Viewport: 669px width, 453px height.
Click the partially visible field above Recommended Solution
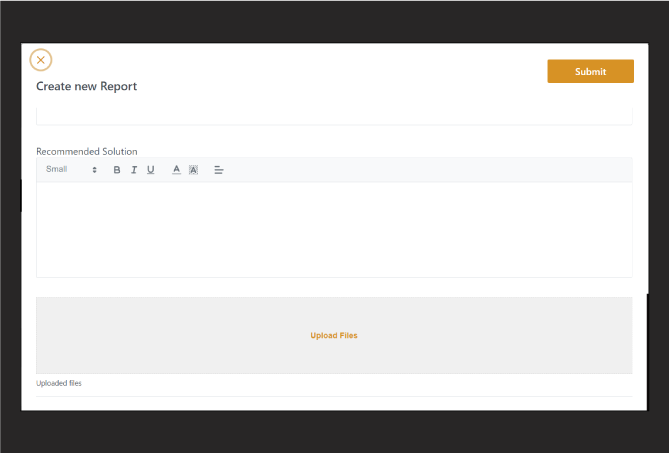pos(334,117)
